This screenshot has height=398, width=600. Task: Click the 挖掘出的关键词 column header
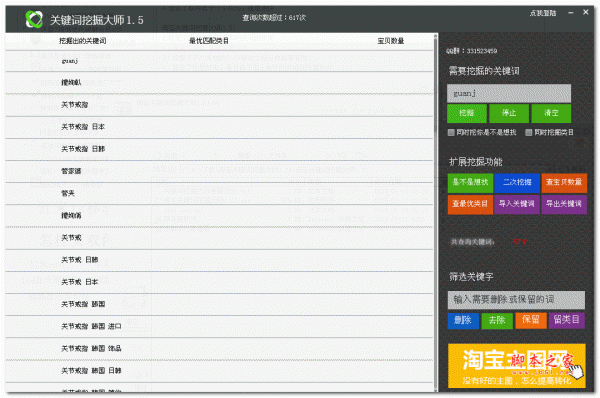[x=83, y=41]
